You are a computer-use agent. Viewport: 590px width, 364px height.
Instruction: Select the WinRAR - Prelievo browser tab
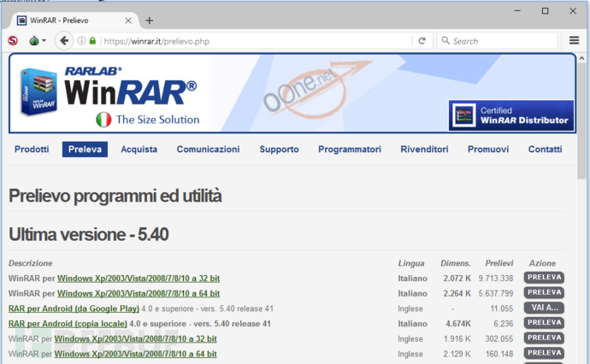(x=74, y=21)
